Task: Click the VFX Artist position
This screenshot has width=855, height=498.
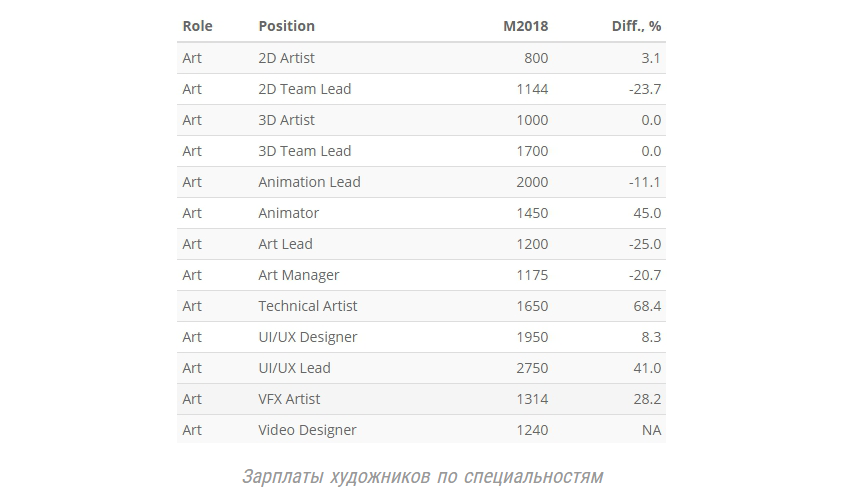Action: click(x=289, y=399)
